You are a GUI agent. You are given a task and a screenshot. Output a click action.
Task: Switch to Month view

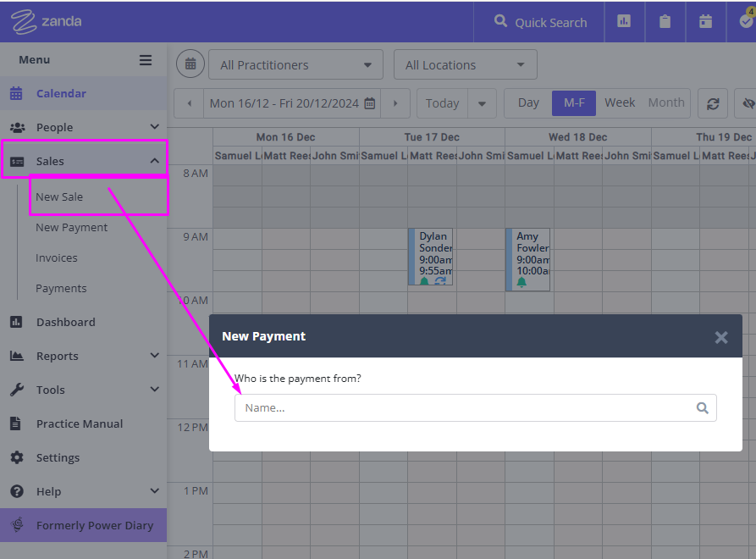(x=666, y=102)
